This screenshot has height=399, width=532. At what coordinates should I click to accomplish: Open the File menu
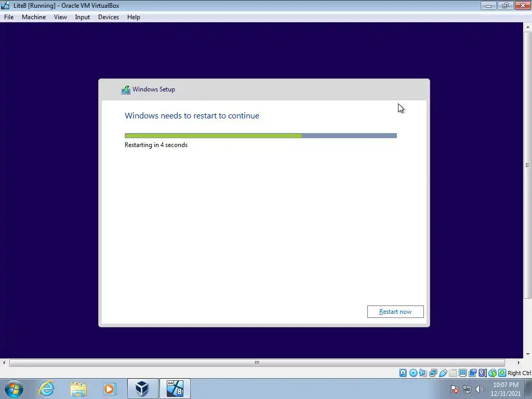click(9, 17)
